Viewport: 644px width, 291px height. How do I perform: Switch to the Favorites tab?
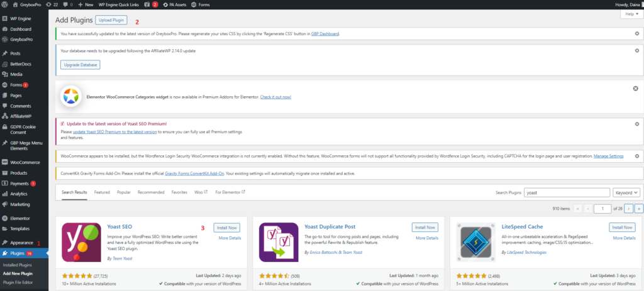179,192
